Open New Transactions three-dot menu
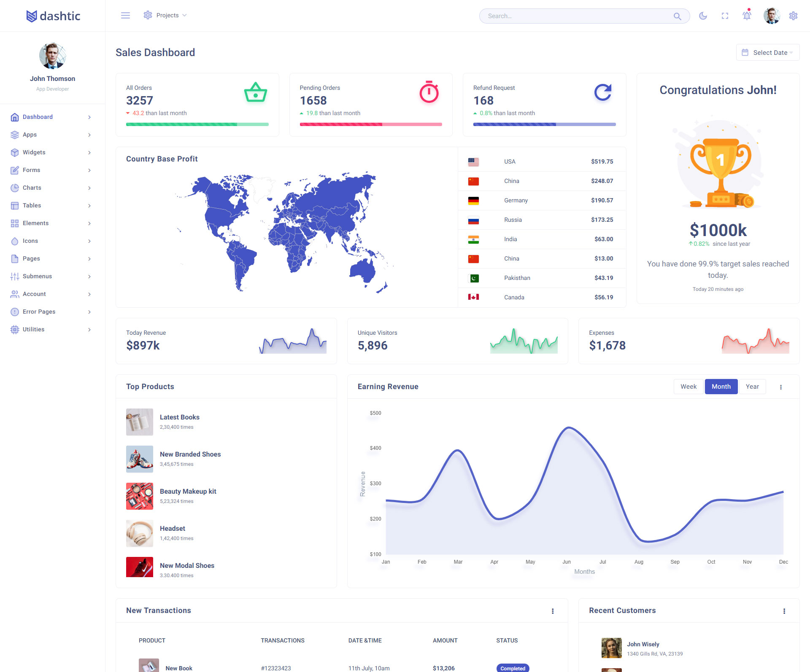This screenshot has width=810, height=672. coord(553,611)
